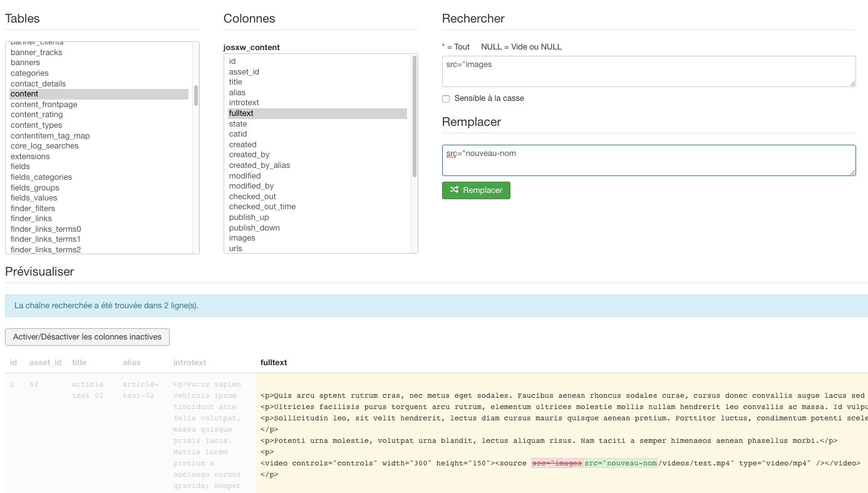Choose the created_by column
Screen dimensions: 868x493
[x=318, y=155]
